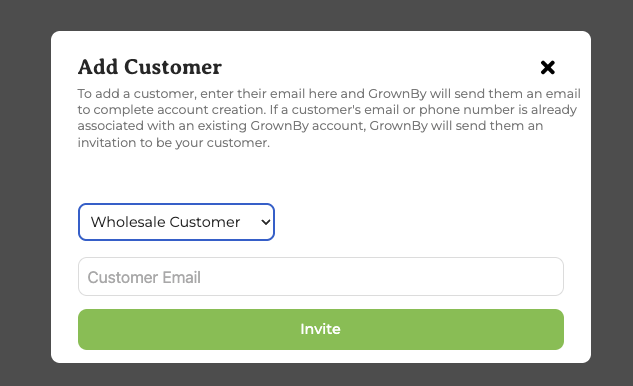Click the black X icon
The image size is (633, 386).
coord(548,67)
